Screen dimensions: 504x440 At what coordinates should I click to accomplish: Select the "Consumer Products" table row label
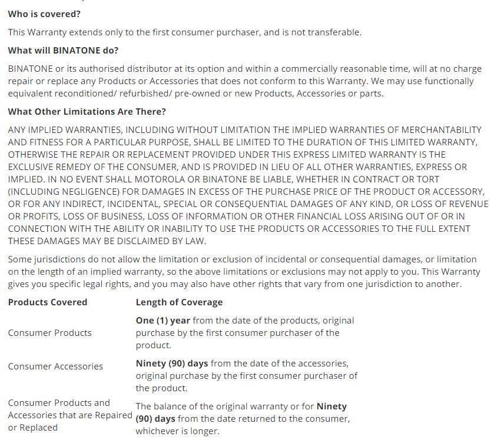[50, 332]
